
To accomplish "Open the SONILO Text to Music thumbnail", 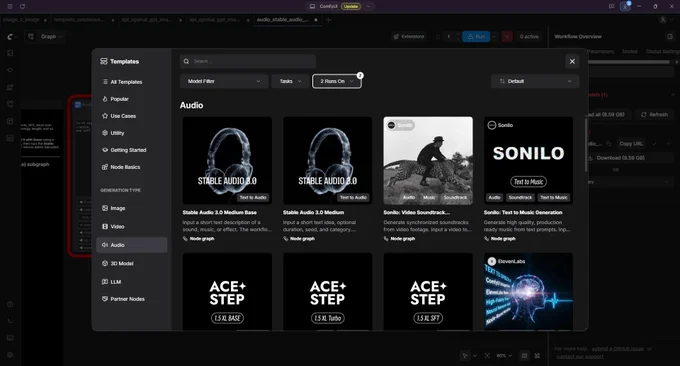I will pos(528,160).
